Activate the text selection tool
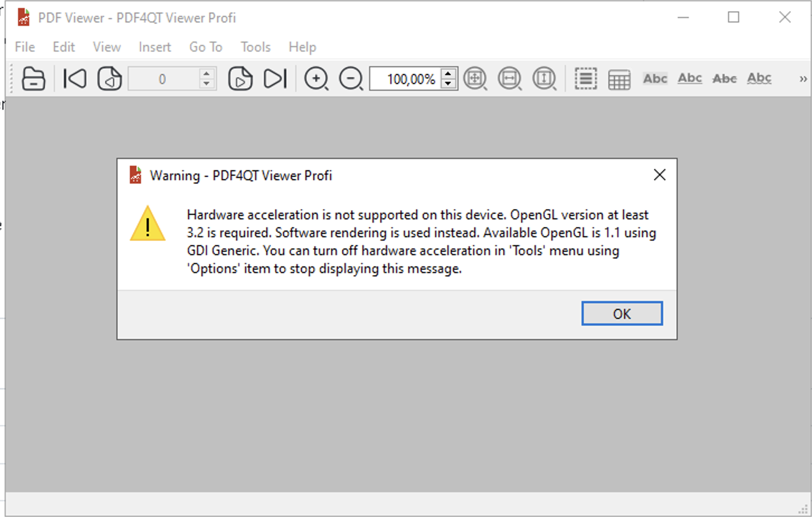This screenshot has width=812, height=517. (x=585, y=78)
